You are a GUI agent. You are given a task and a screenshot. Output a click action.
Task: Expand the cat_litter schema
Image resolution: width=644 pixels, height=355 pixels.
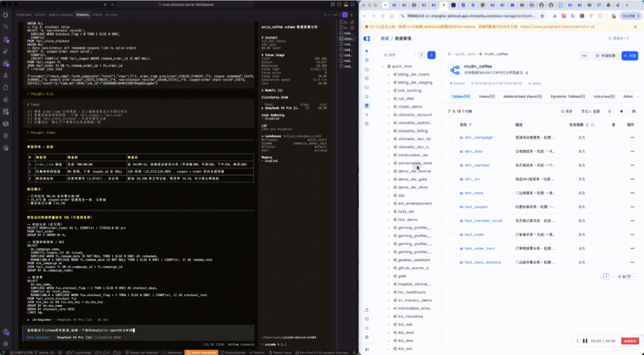click(x=389, y=98)
